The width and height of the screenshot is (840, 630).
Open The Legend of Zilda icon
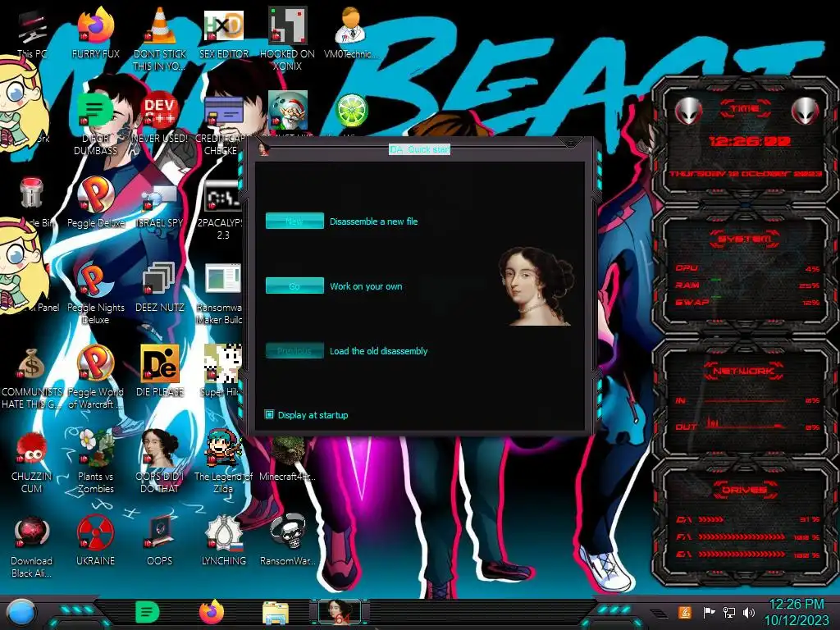(x=224, y=448)
